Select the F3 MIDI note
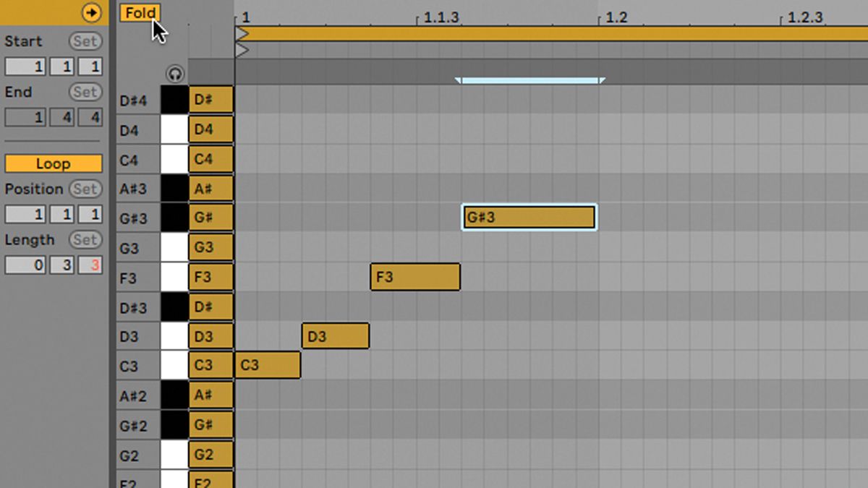The width and height of the screenshot is (868, 488). tap(414, 277)
